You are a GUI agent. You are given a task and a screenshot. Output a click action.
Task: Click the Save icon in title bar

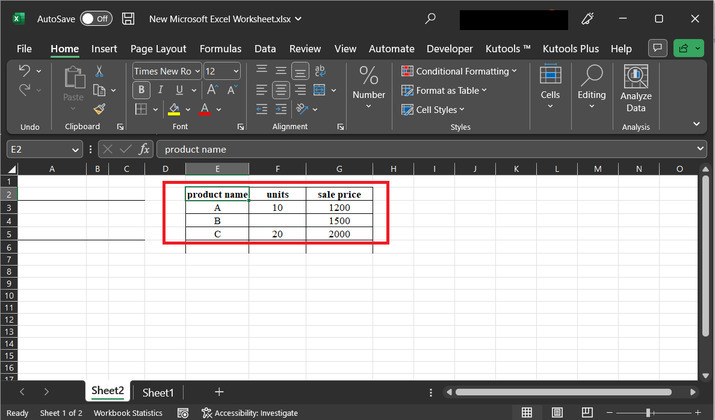point(128,19)
